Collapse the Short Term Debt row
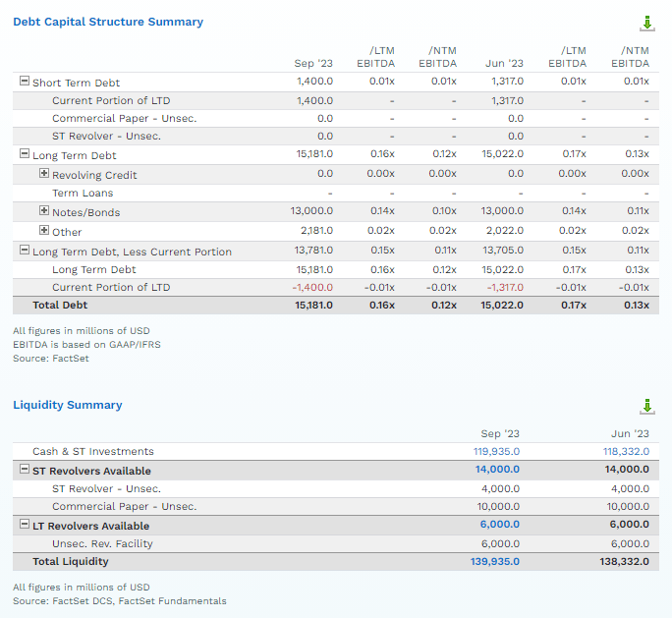This screenshot has height=618, width=672. pos(25,82)
